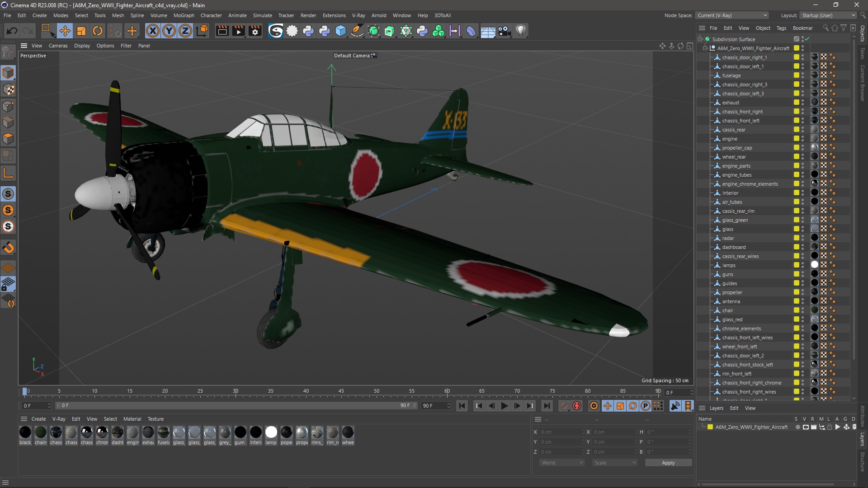
Task: Click the Camera object icon
Action: 504,31
